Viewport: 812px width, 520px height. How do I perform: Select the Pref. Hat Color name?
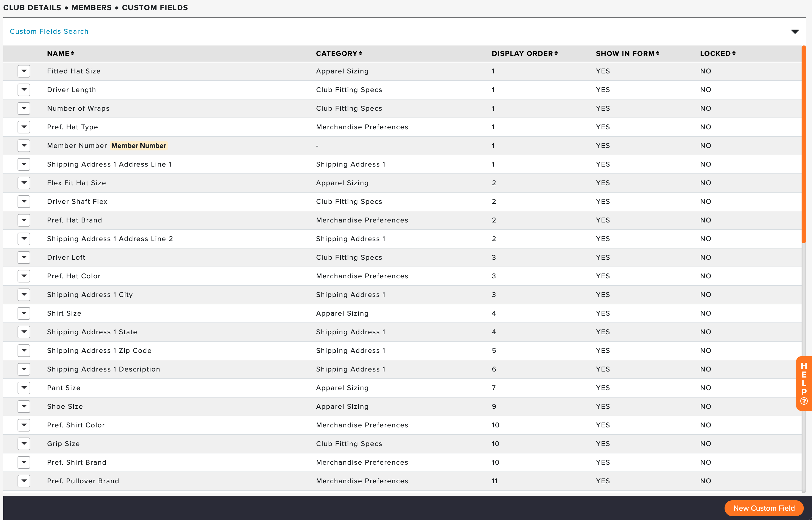(x=74, y=276)
